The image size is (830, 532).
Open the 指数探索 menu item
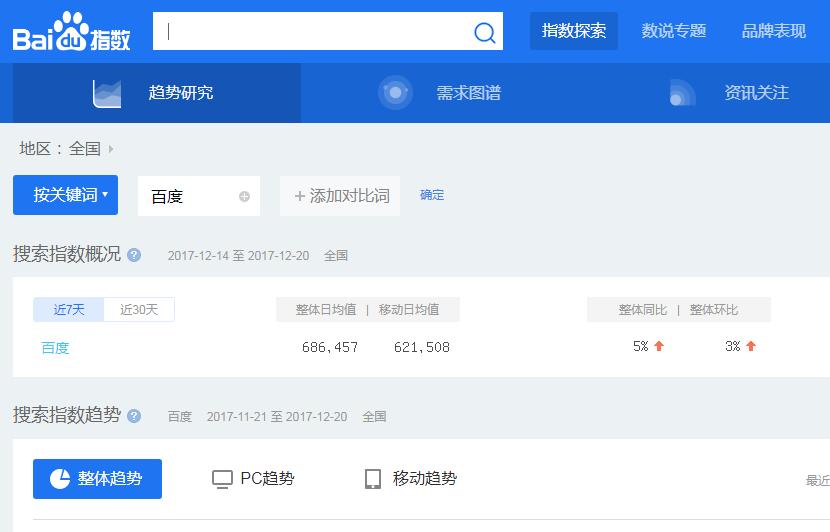pos(574,31)
